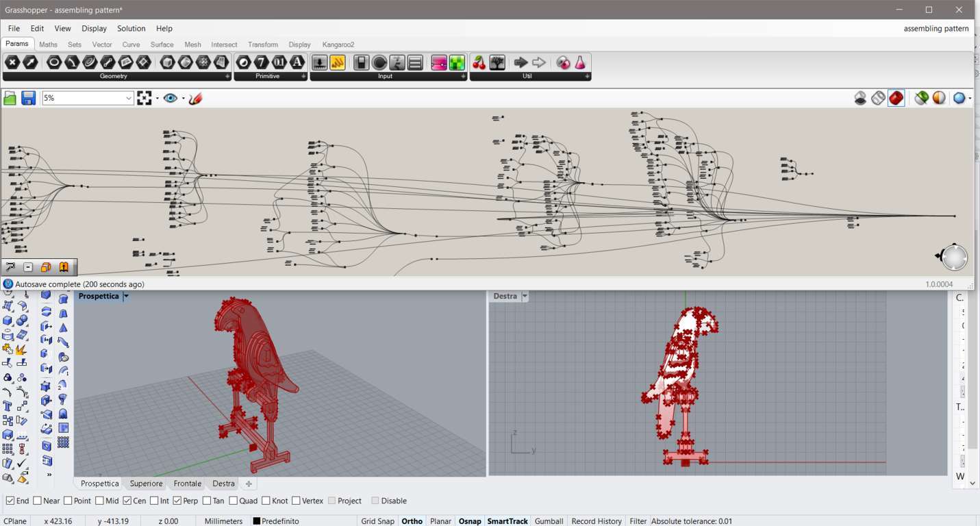Switch to the Superiore viewport tab
The height and width of the screenshot is (526, 980).
(146, 484)
